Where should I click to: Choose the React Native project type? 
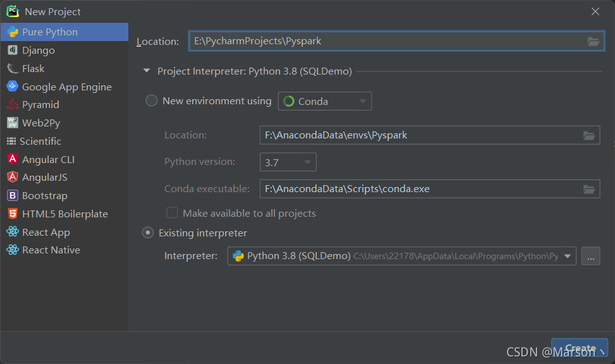point(64,250)
